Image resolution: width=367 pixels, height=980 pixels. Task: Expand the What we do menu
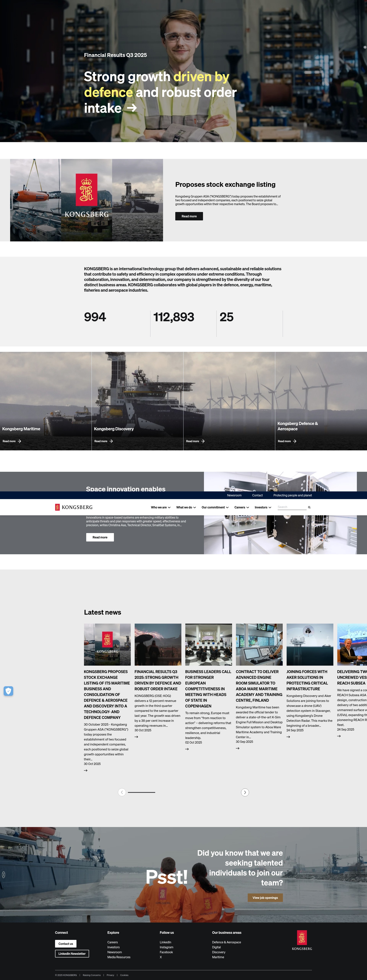186,507
